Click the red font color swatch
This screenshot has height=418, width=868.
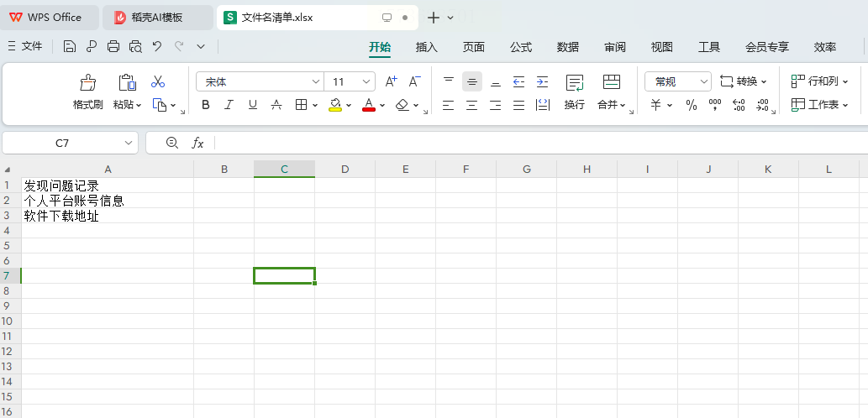(x=369, y=105)
